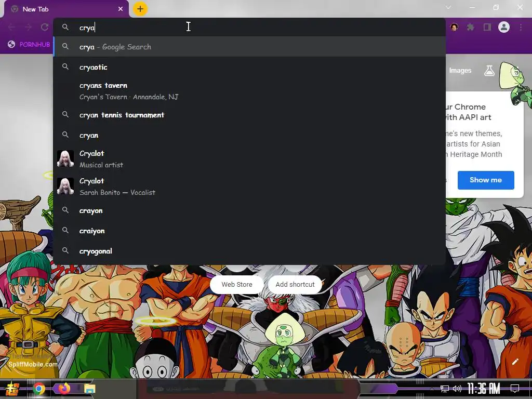The width and height of the screenshot is (532, 399).
Task: Select the 'crayon' suggestion
Action: (249, 211)
